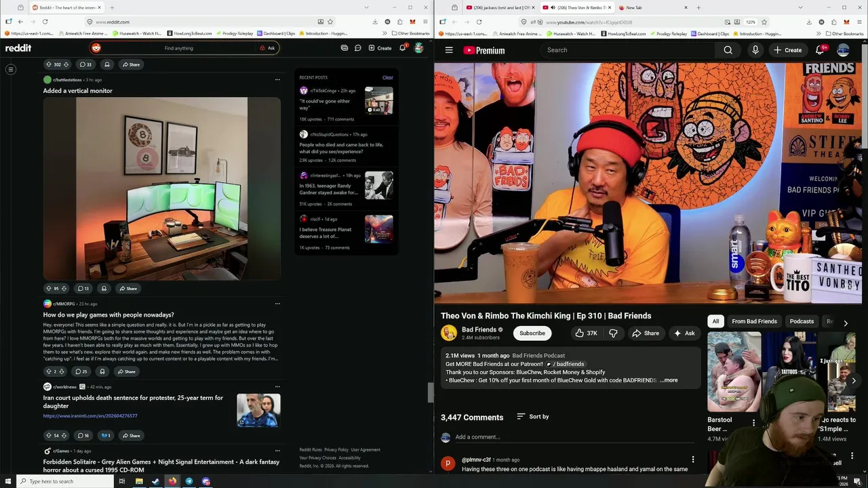Click Reddit Find anything search box

(178, 48)
